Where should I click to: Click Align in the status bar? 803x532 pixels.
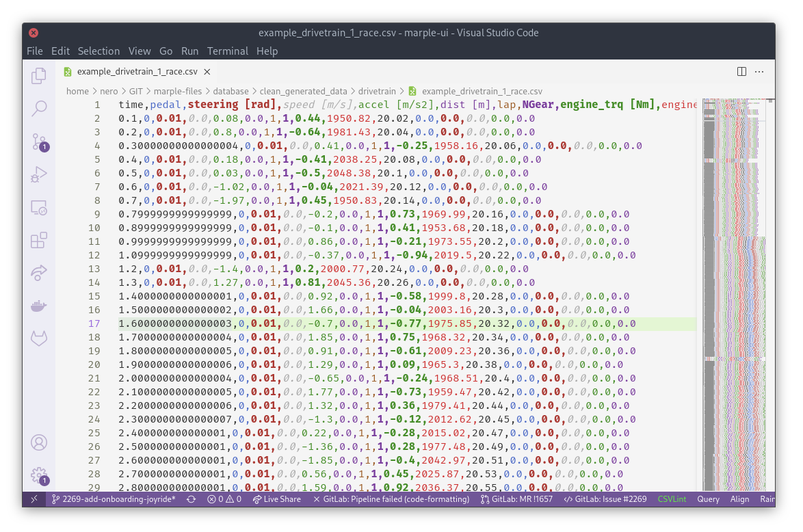[739, 499]
